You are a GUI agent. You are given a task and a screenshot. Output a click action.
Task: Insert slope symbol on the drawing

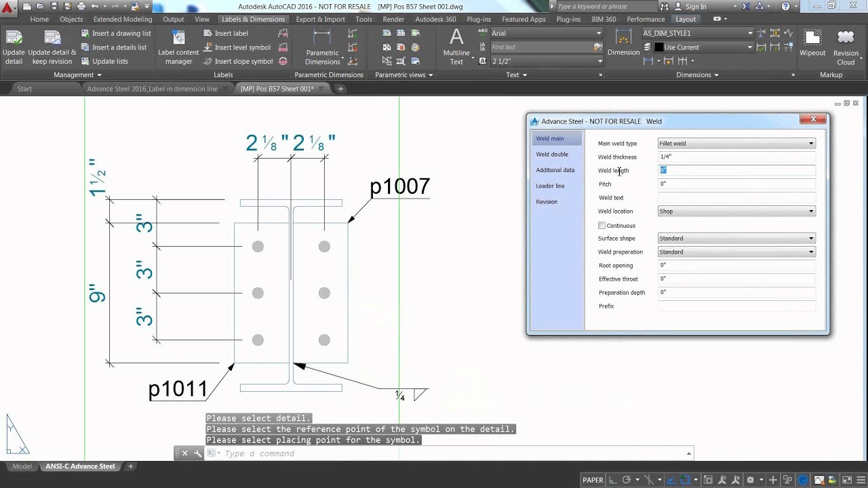click(243, 61)
